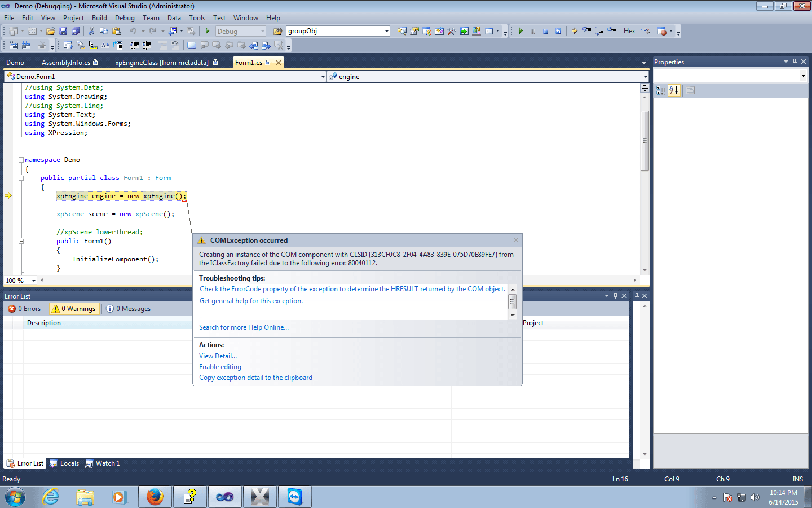Click the Step Into icon
The image size is (812, 508).
click(x=586, y=31)
